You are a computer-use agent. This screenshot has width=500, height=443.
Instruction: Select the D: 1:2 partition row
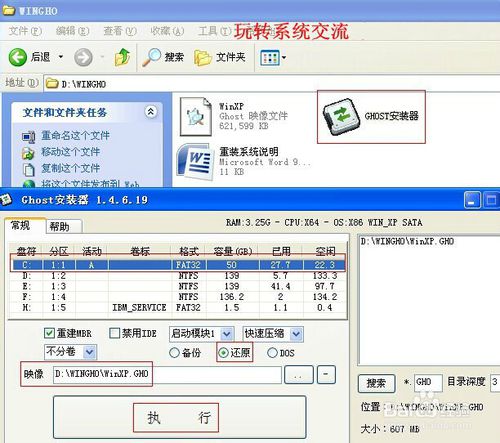(x=178, y=276)
